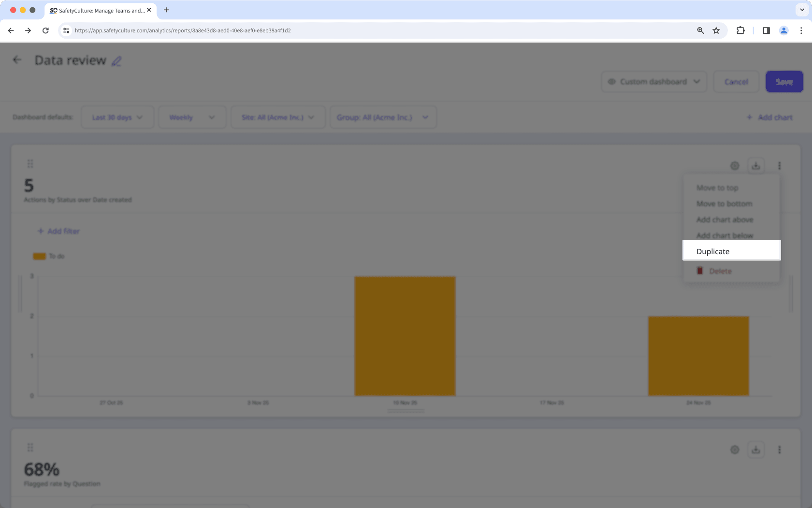Click the drag handle on Actions by Status card
Image resolution: width=812 pixels, height=508 pixels.
30,163
